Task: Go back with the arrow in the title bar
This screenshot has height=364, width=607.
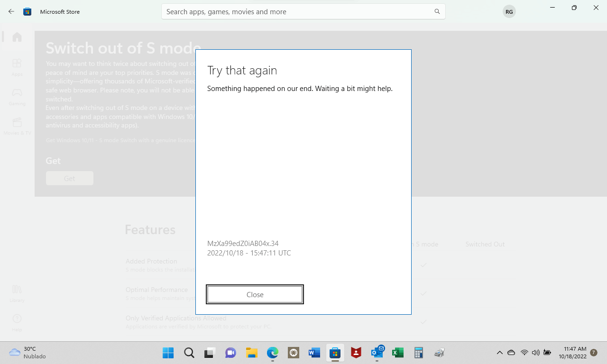Action: pyautogui.click(x=11, y=11)
